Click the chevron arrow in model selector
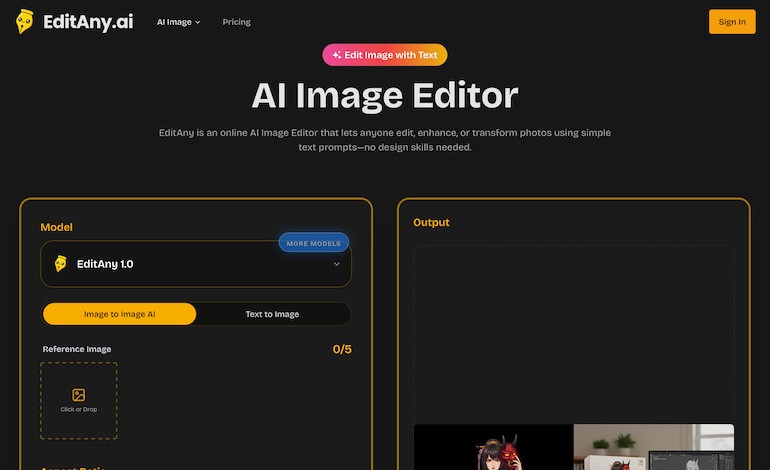The height and width of the screenshot is (470, 770). point(336,264)
